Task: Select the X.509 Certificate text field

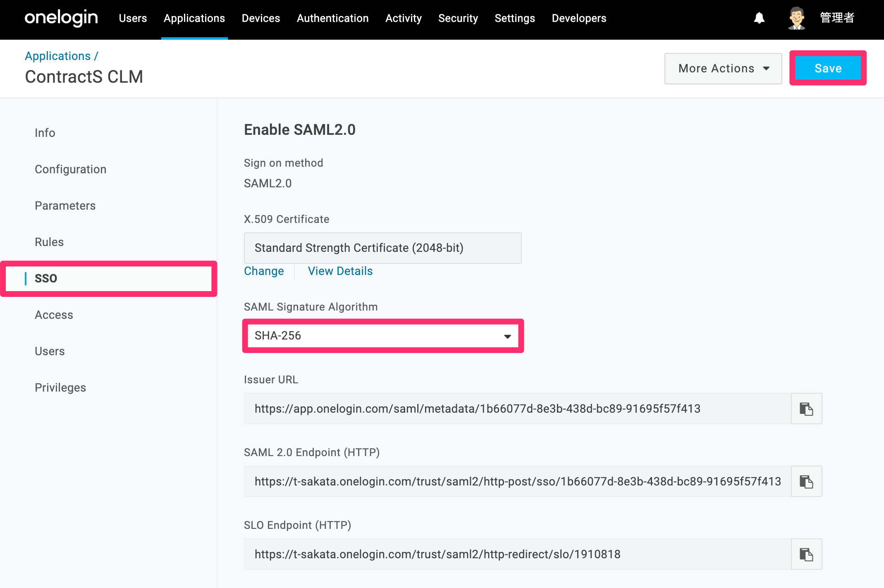Action: tap(383, 248)
